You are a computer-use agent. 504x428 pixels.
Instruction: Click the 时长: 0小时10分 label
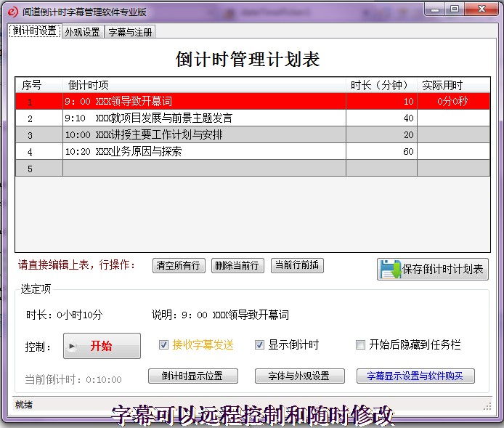65,315
